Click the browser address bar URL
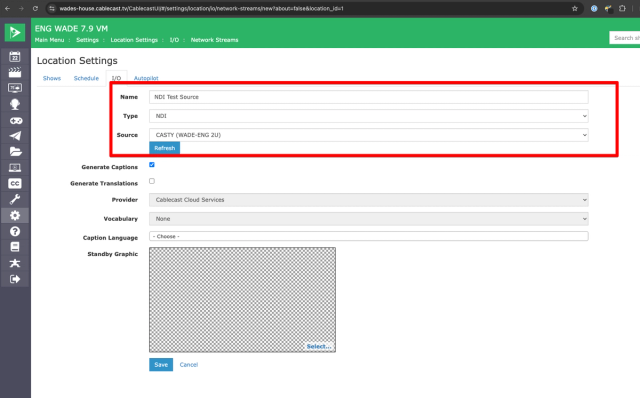Image resolution: width=640 pixels, height=398 pixels. 201,8
